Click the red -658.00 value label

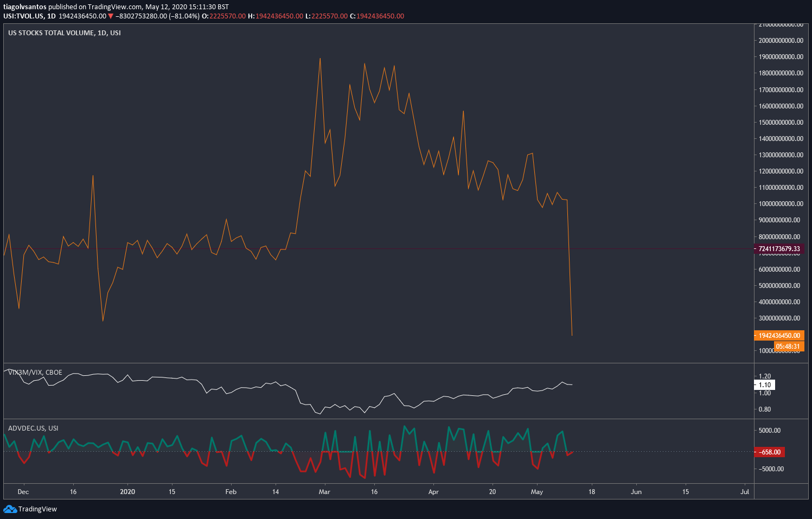(x=768, y=451)
